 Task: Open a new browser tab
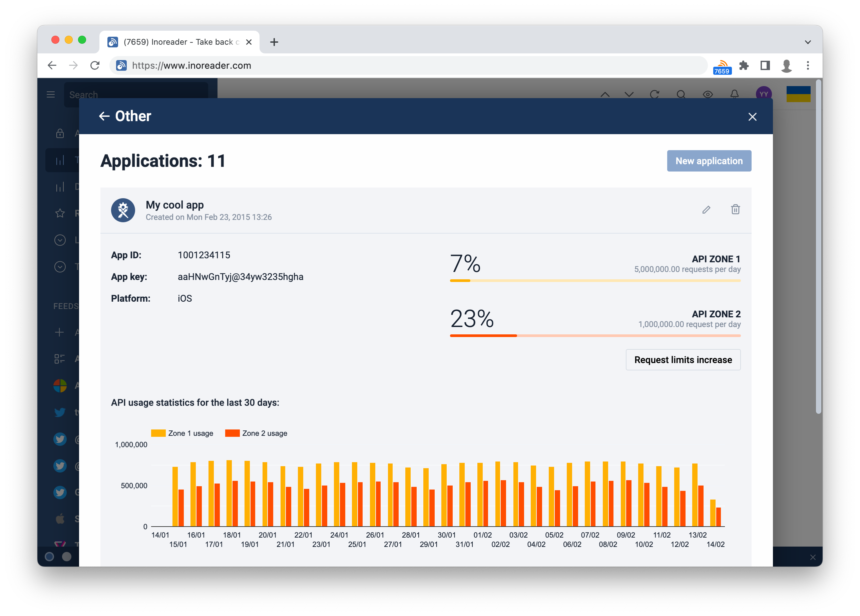[x=274, y=42]
